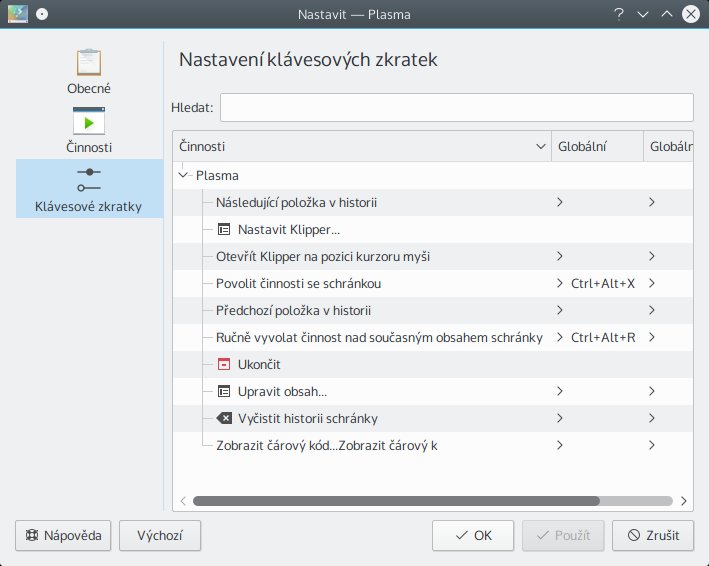Click the Upravit obsah icon
The width and height of the screenshot is (709, 566).
224,391
